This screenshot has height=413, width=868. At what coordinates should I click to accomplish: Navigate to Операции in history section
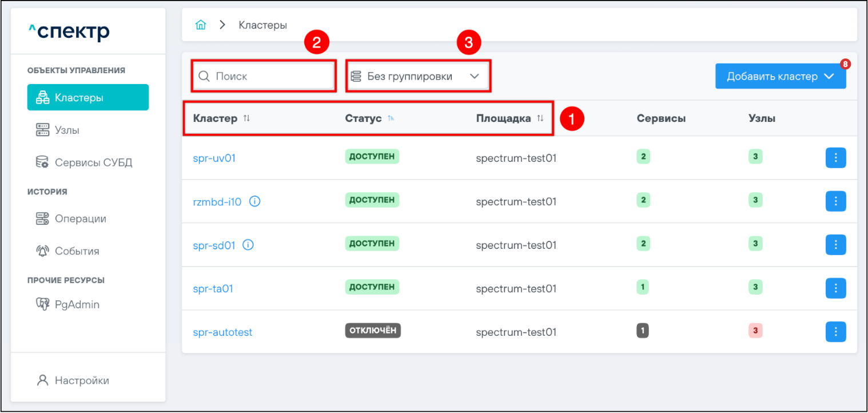point(80,219)
